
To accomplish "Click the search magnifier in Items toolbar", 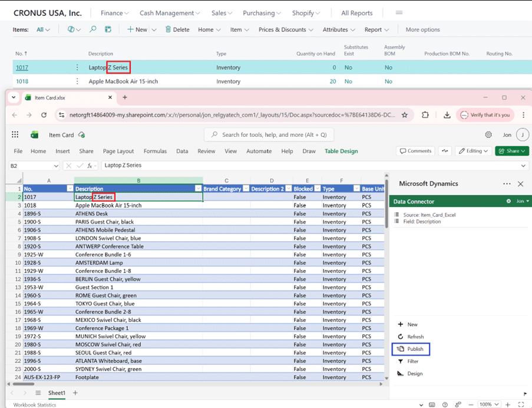I will [92, 29].
